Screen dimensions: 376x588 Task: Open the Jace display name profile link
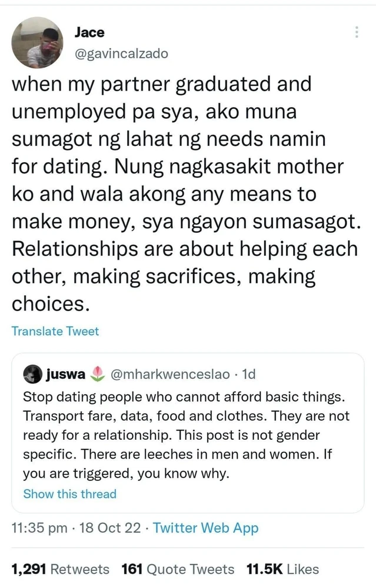89,32
